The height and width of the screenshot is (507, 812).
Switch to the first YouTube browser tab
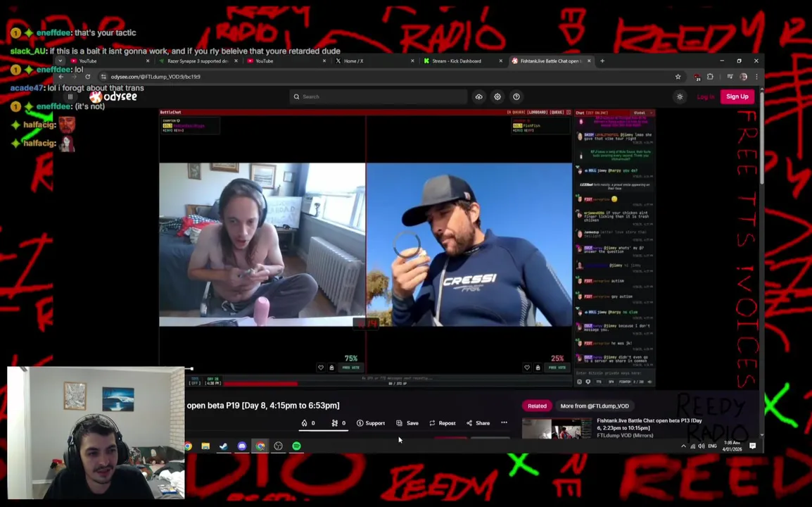(110, 61)
